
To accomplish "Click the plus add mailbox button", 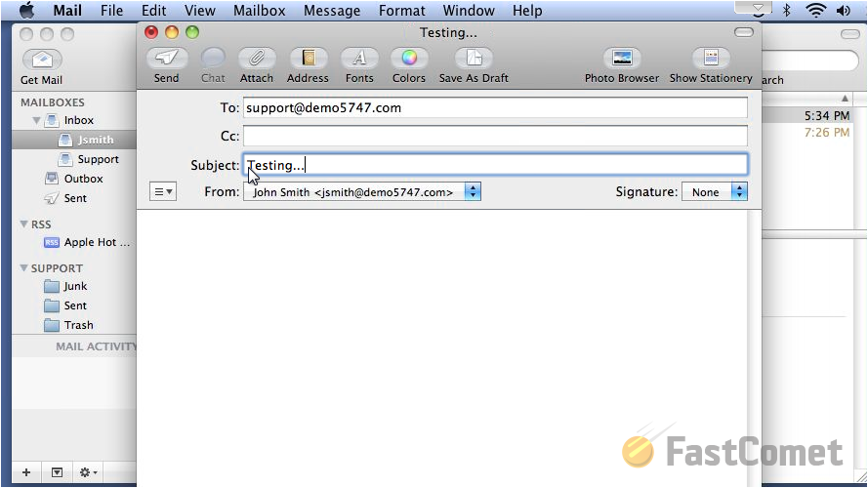I will [x=26, y=472].
